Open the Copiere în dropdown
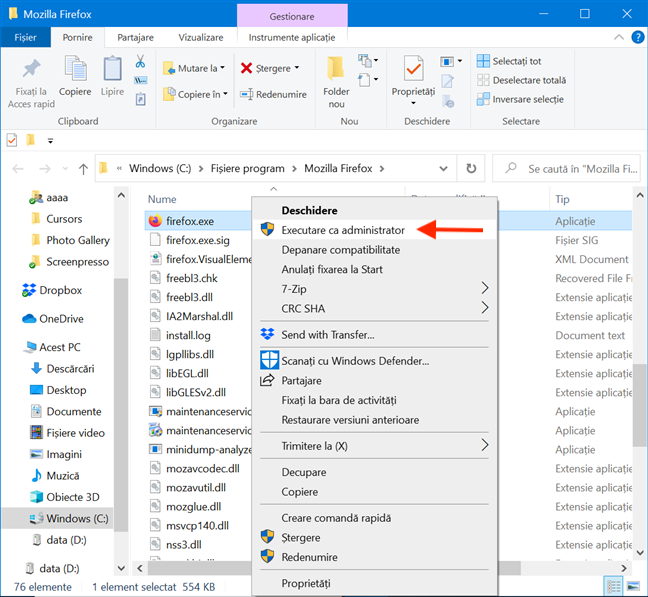Viewport: 648px width, 597px height. point(195,95)
